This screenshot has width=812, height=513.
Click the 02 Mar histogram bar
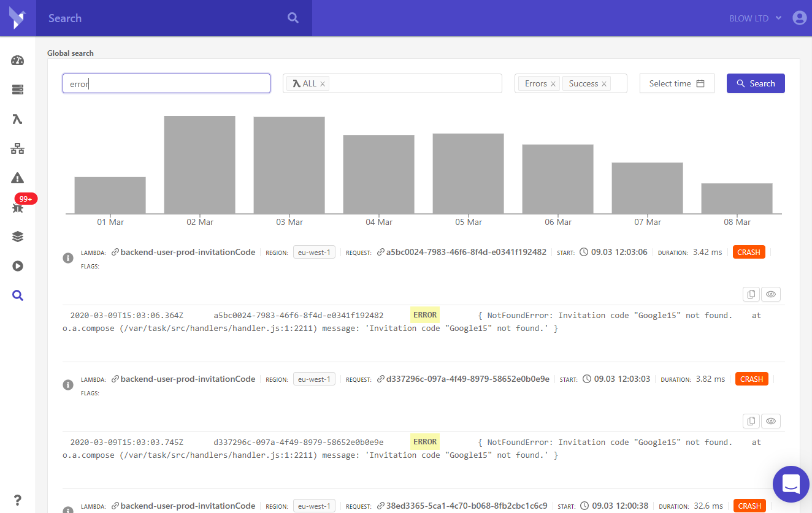point(199,164)
